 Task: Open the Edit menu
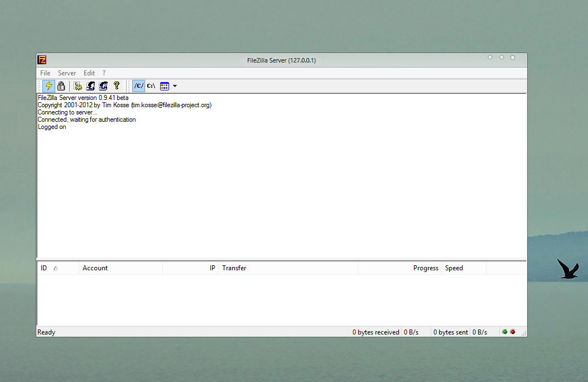tap(89, 73)
